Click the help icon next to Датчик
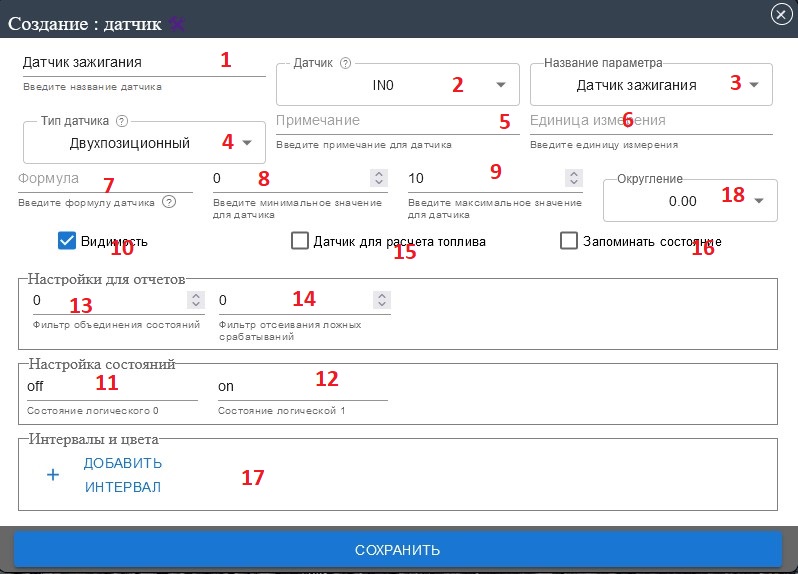The height and width of the screenshot is (574, 798). (x=346, y=62)
